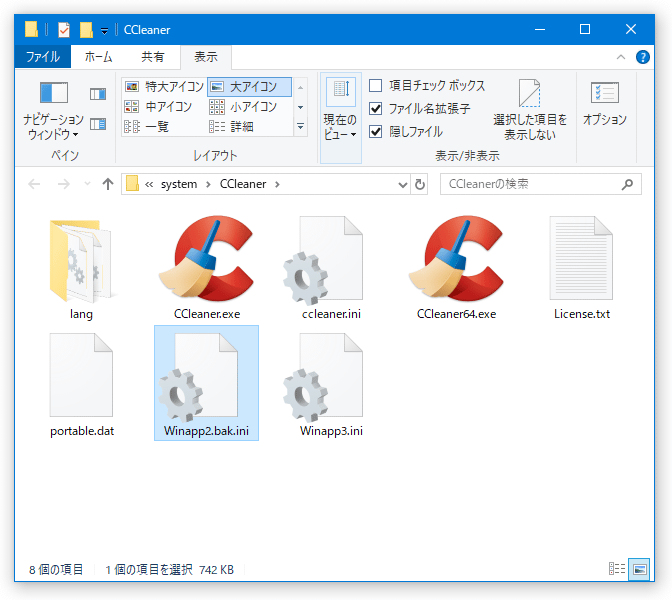Click Properties icon in quick access toolbar

tap(64, 30)
